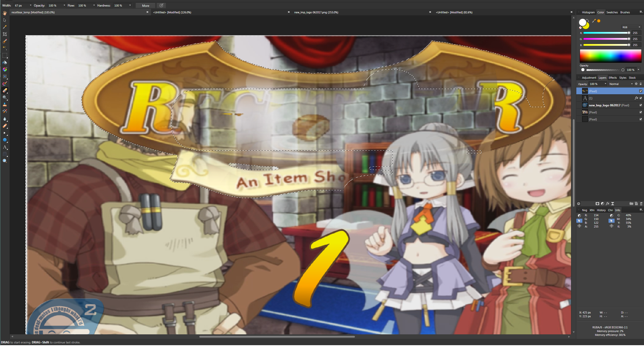Open the Flow dropdown arrow
This screenshot has height=362, width=644.
94,6
